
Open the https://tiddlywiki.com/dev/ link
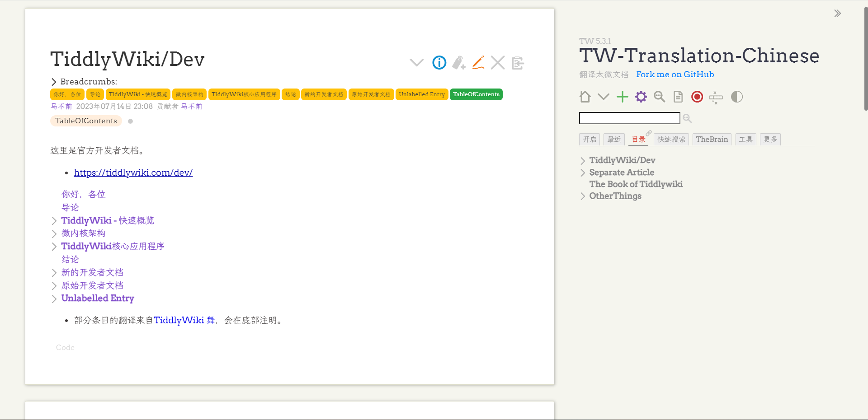click(133, 173)
